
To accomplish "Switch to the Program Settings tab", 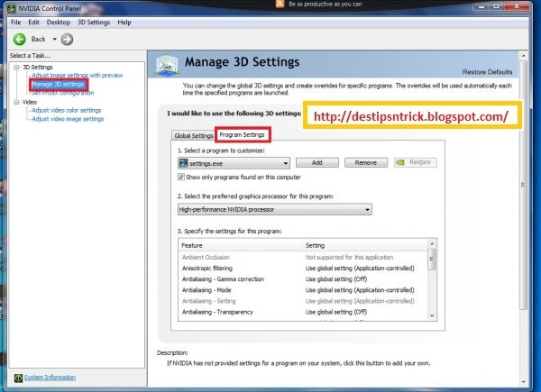I will (x=243, y=135).
